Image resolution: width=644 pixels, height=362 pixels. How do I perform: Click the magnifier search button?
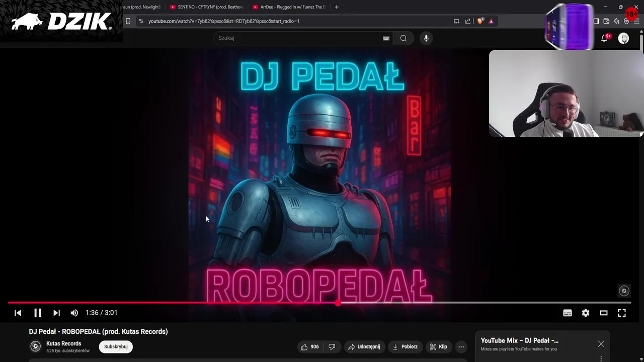point(403,38)
